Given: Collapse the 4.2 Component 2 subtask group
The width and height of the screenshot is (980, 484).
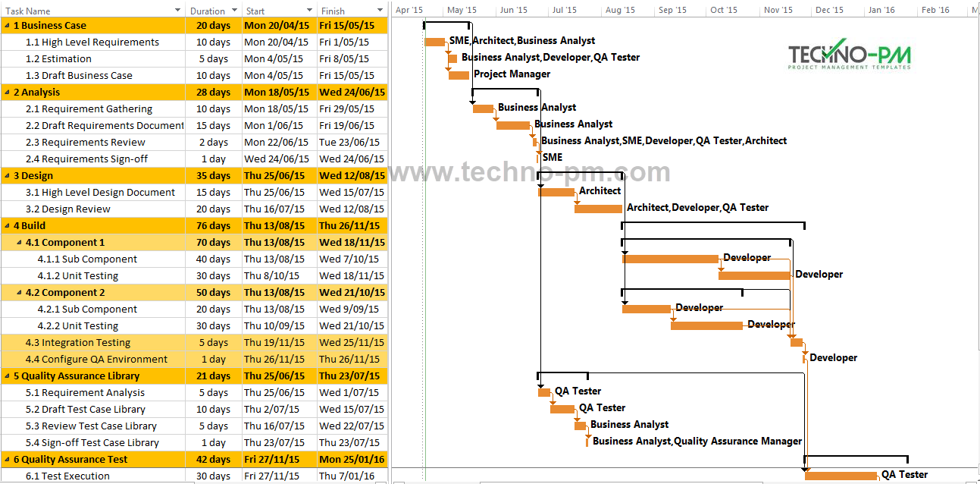Looking at the screenshot, I should pyautogui.click(x=20, y=293).
